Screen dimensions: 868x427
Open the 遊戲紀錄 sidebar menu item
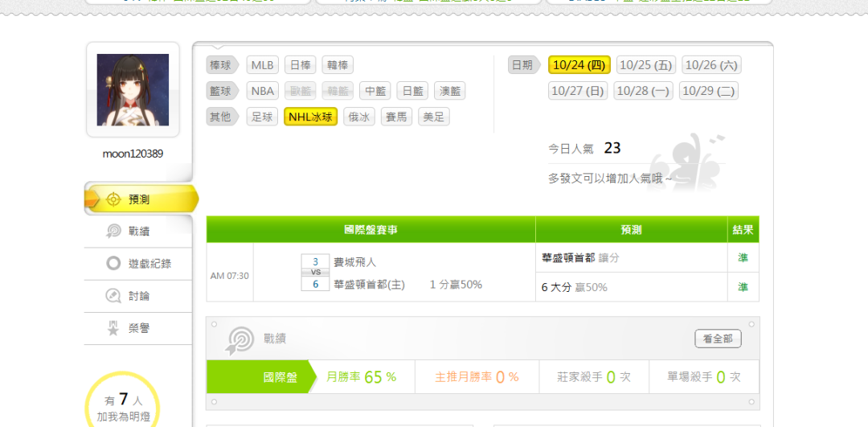138,264
